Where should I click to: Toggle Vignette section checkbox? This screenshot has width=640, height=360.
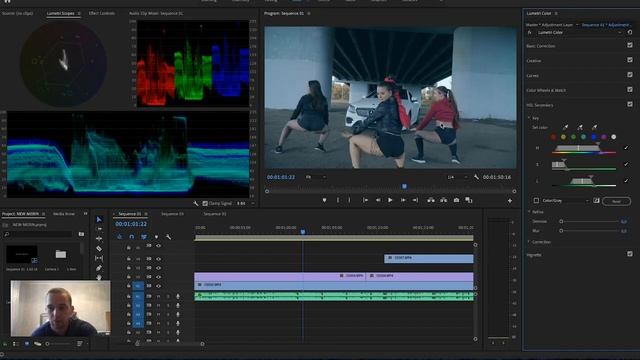coord(630,254)
